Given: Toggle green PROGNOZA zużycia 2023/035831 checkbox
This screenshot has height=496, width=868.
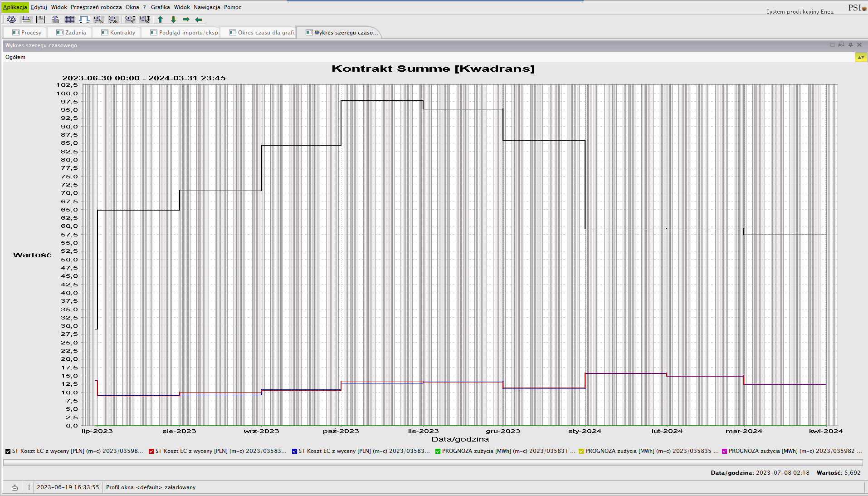Looking at the screenshot, I should 438,451.
